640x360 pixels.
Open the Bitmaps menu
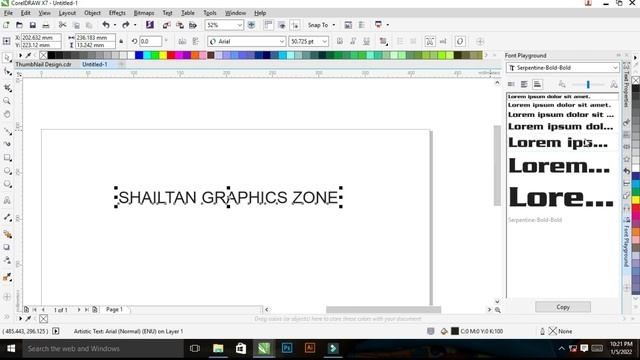pyautogui.click(x=144, y=13)
